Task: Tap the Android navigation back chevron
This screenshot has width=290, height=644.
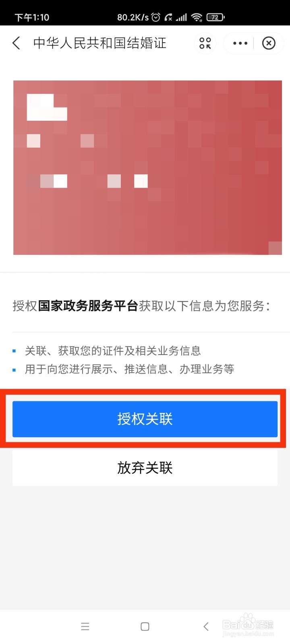Action: 206,626
